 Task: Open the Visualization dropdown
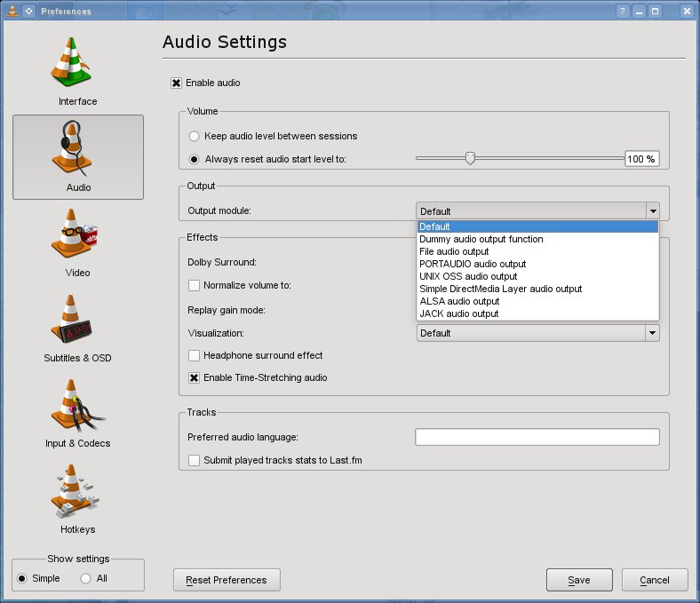[x=538, y=333]
